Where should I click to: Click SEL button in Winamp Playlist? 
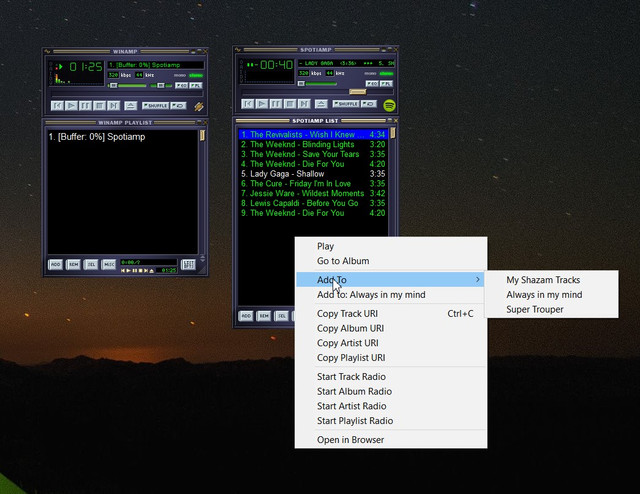coord(91,265)
